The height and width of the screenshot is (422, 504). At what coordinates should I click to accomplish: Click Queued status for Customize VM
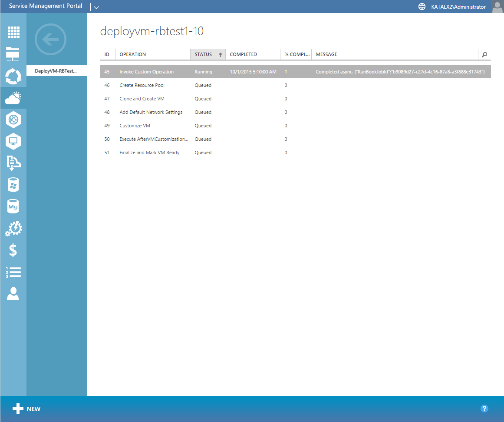click(203, 126)
